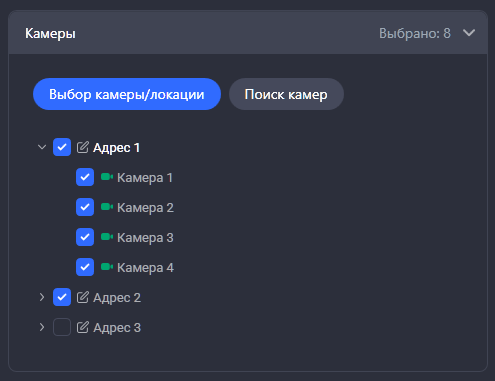Image resolution: width=495 pixels, height=381 pixels.
Task: Click the Выбрано: 8 counter
Action: [415, 33]
